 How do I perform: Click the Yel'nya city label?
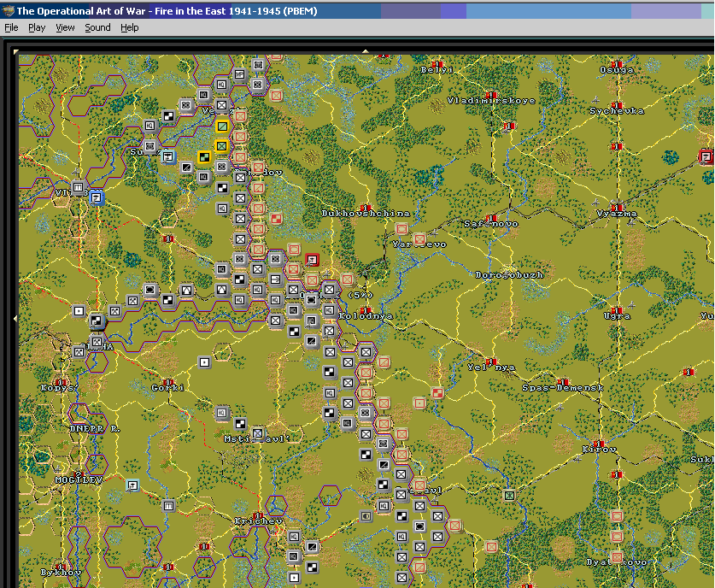coord(491,367)
